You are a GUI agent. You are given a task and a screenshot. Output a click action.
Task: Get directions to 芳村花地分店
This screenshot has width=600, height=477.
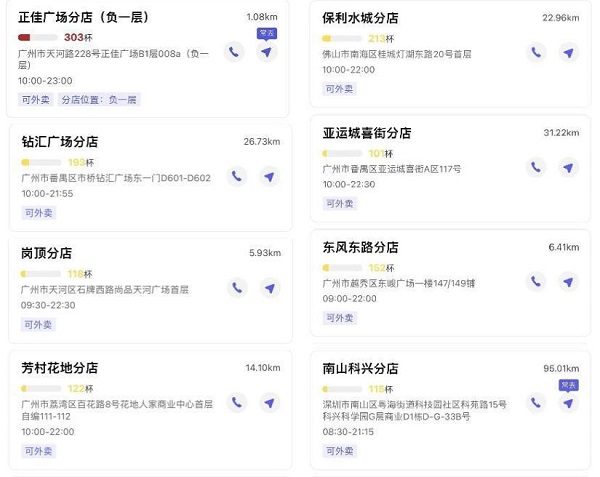click(x=269, y=403)
